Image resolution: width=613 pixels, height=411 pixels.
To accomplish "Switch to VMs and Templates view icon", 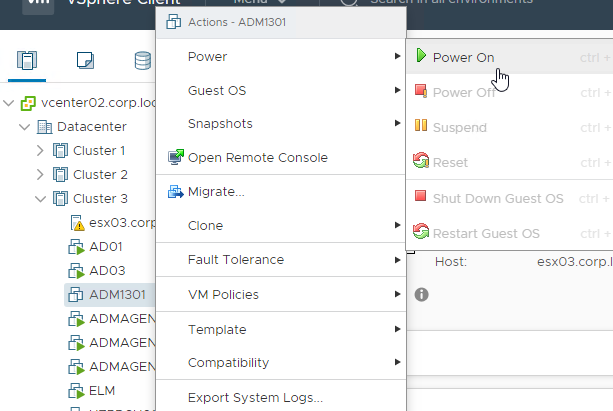I will (x=85, y=61).
